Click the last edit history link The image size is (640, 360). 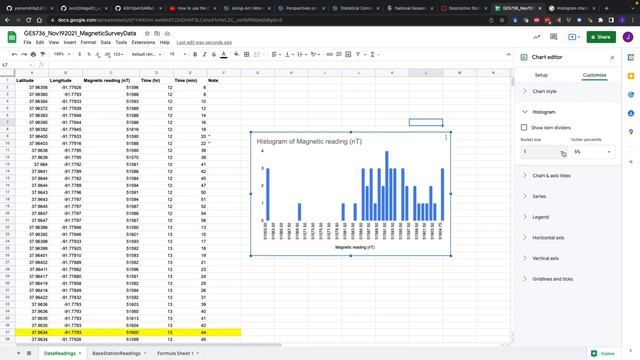[204, 42]
